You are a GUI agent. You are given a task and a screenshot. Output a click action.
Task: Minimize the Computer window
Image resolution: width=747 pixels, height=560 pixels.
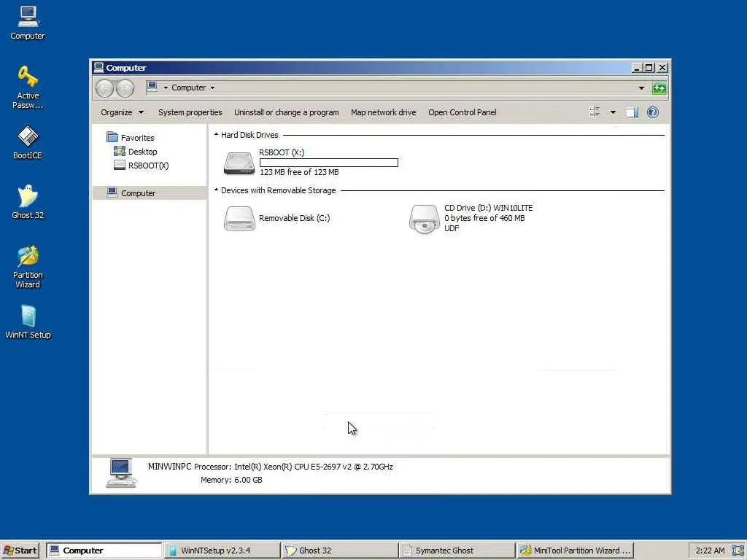(x=636, y=68)
